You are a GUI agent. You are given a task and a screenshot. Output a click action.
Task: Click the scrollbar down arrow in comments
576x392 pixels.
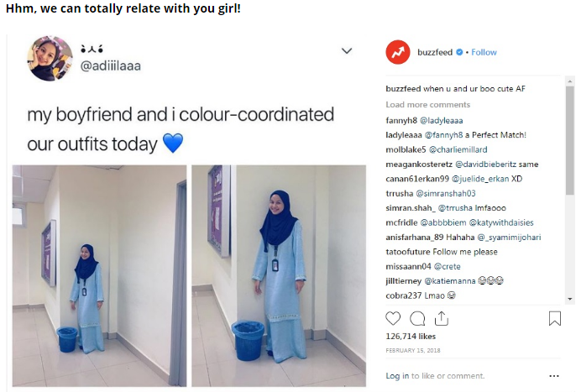point(570,299)
